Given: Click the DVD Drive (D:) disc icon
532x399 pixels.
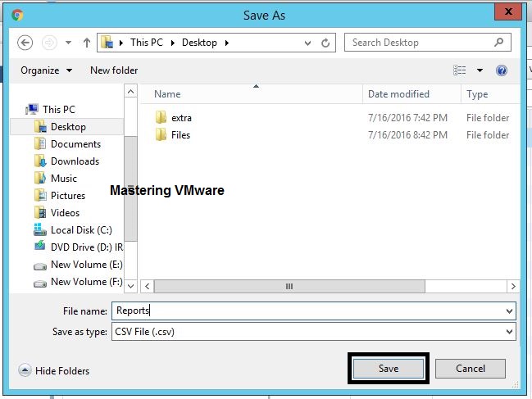Looking at the screenshot, I should click(x=39, y=246).
